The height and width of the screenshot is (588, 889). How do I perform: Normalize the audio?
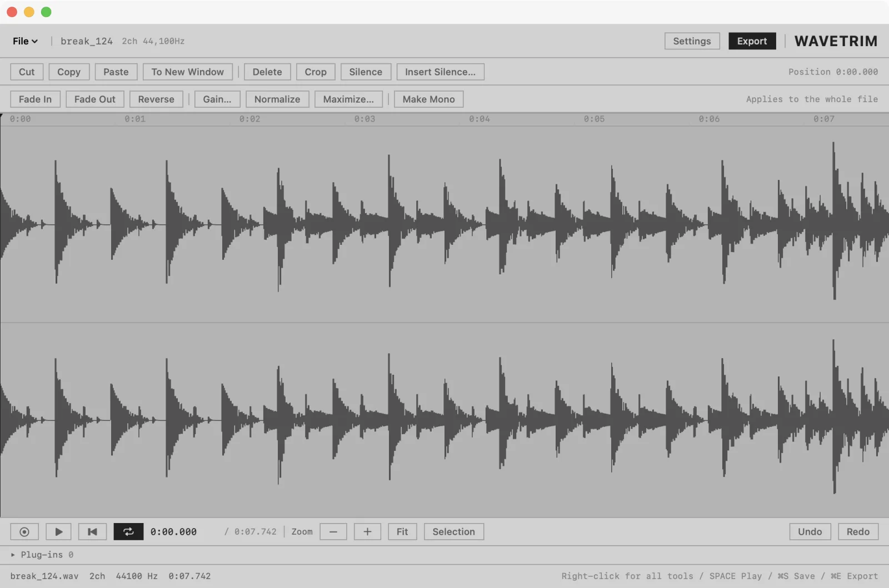(277, 99)
